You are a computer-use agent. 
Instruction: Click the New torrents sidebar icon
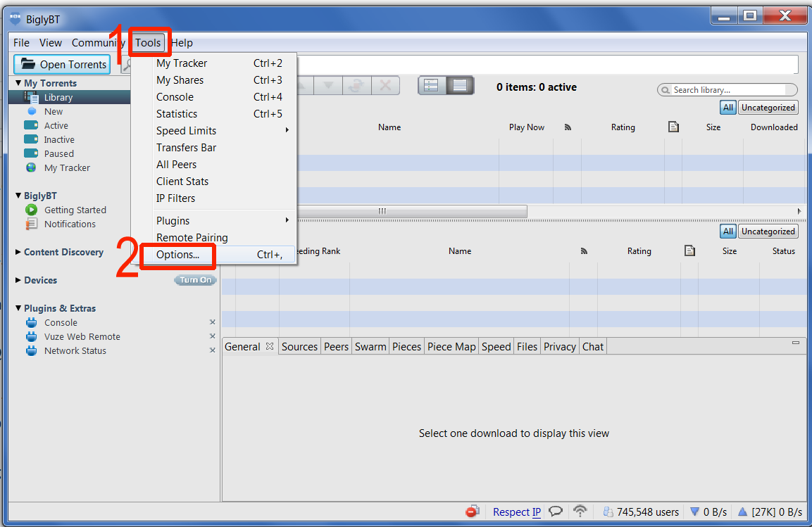32,111
